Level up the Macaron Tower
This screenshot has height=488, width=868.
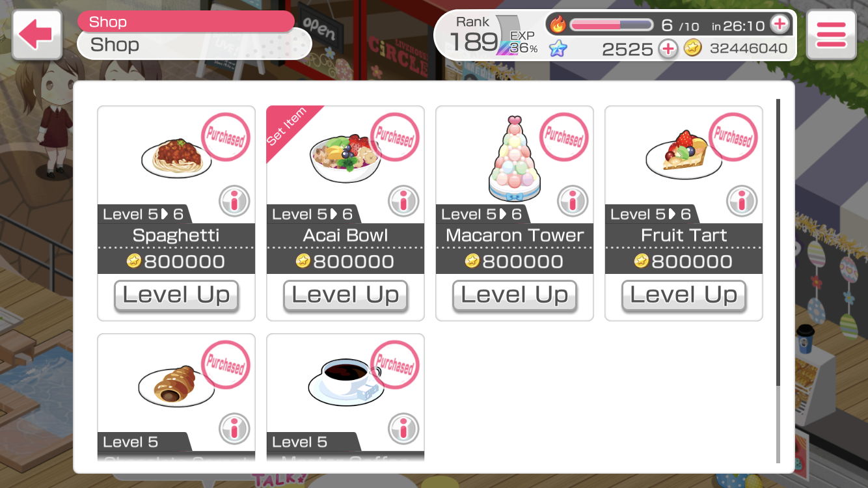tap(515, 296)
